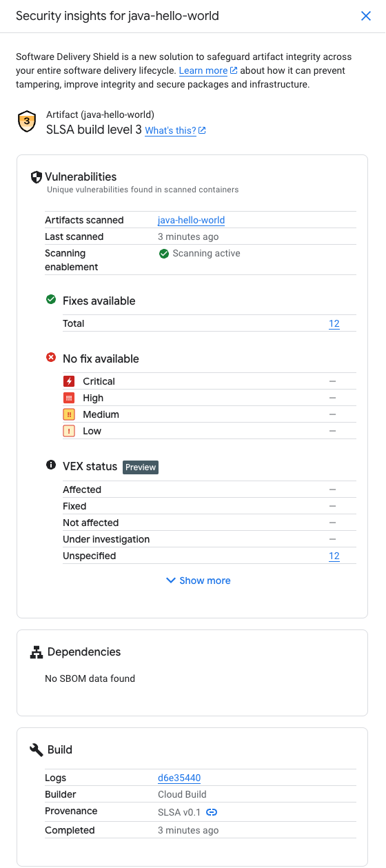Click the green Scanning active checkmark
This screenshot has width=386, height=868.
(x=164, y=254)
